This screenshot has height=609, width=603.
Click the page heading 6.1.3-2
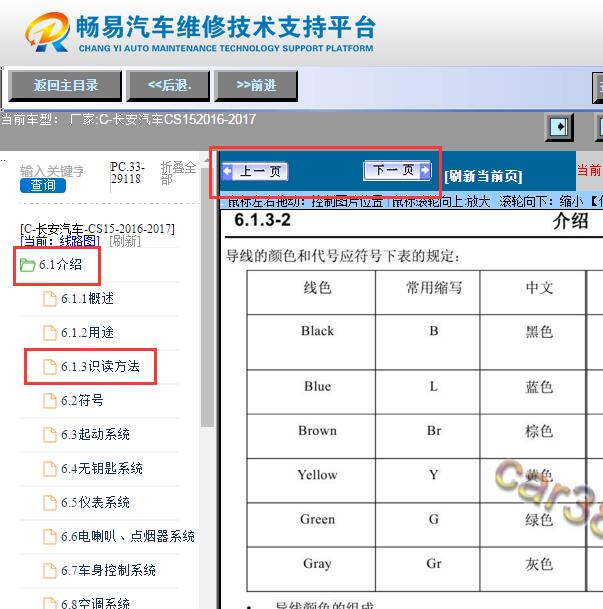pos(262,220)
